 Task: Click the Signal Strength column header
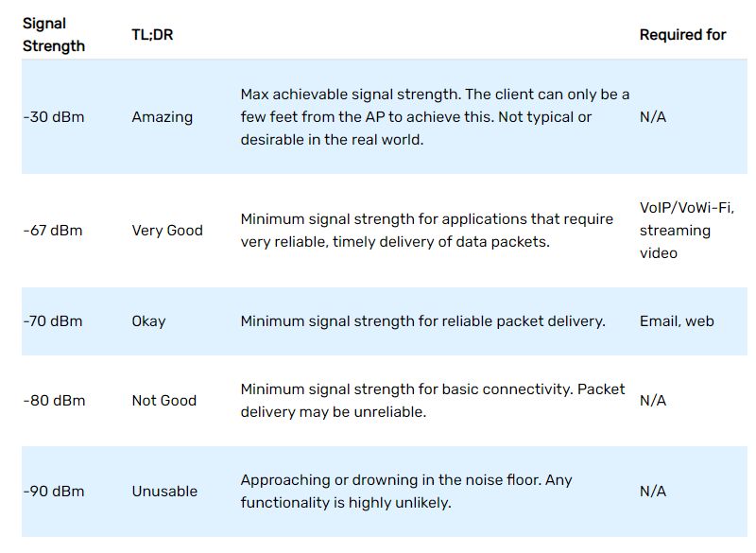54,34
